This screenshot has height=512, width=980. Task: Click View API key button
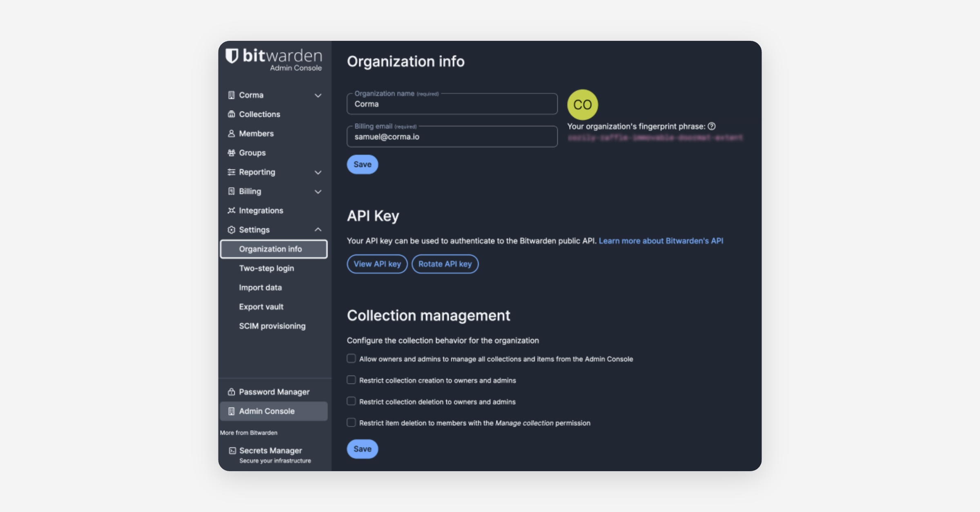377,264
